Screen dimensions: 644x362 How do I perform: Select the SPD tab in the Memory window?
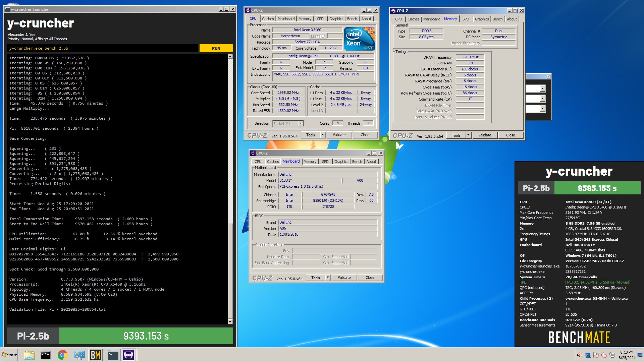coord(466,19)
